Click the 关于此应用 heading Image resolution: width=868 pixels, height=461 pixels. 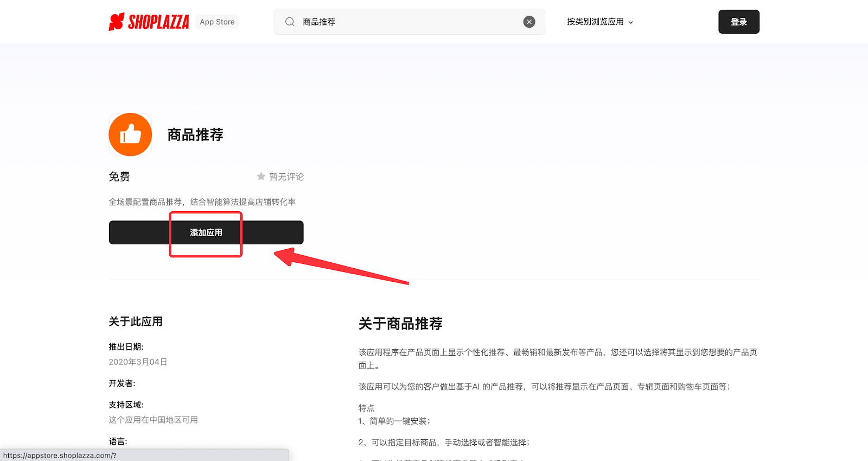(136, 321)
